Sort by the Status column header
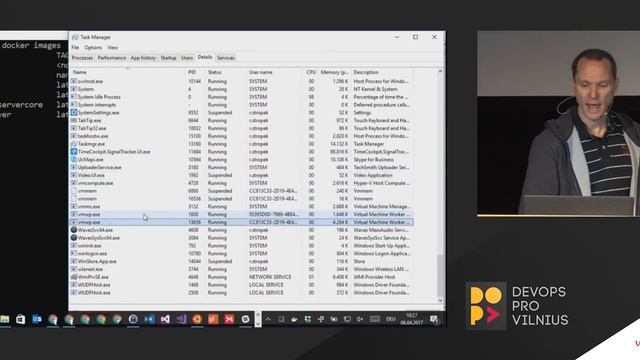Image resolution: width=640 pixels, height=360 pixels. click(x=226, y=72)
